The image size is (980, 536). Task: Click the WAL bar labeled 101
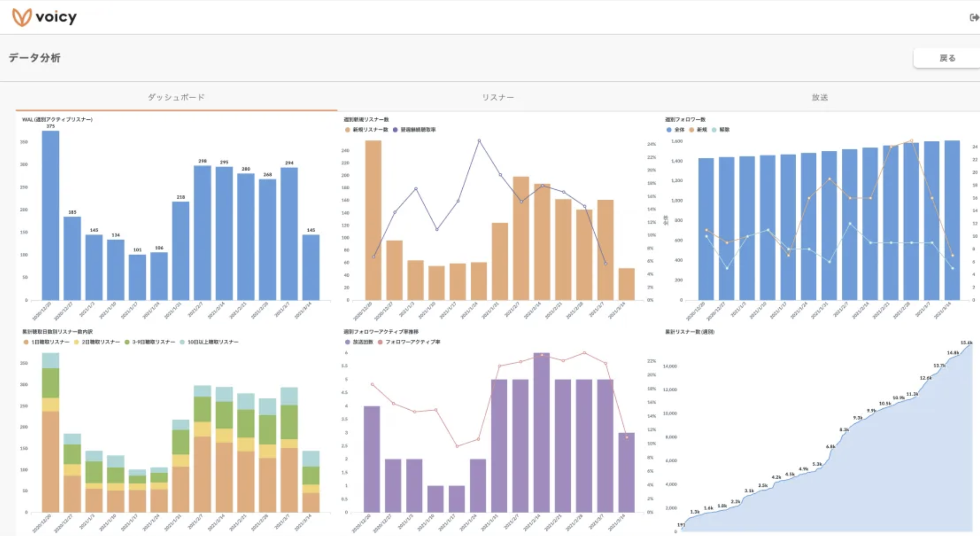point(137,277)
